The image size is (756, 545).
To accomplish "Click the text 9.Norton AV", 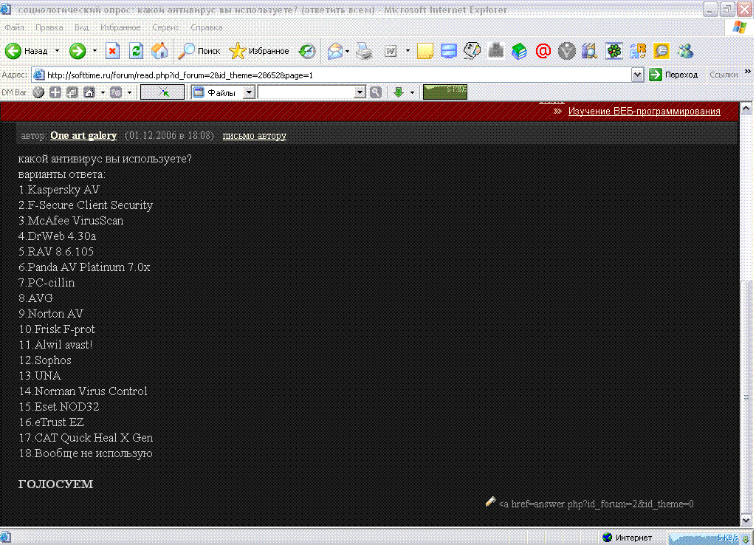I will pyautogui.click(x=51, y=314).
